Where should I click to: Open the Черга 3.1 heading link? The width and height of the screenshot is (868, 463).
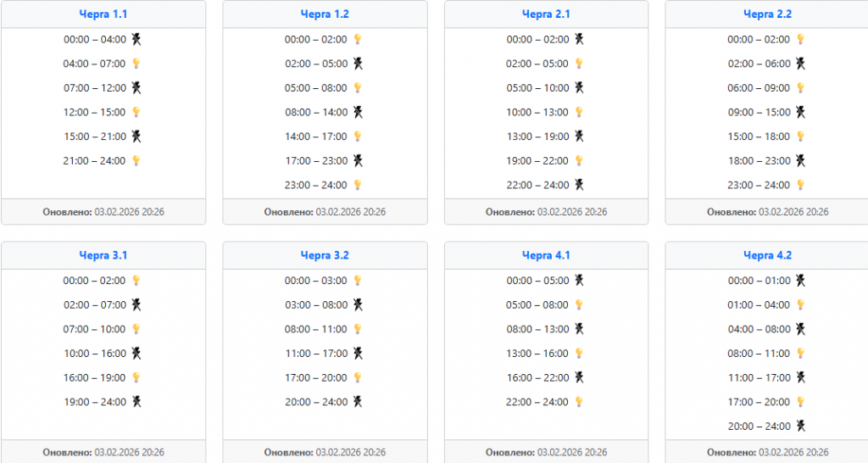103,255
